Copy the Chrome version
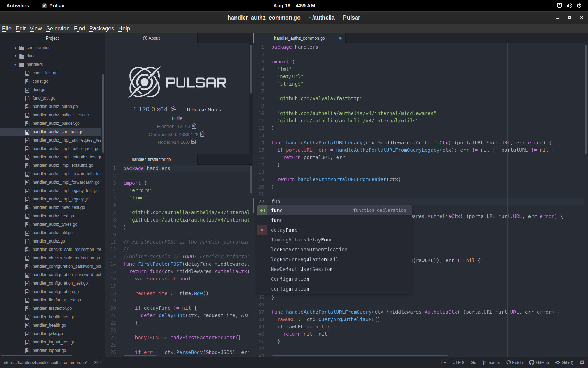The height and width of the screenshot is (368, 588). point(202,134)
